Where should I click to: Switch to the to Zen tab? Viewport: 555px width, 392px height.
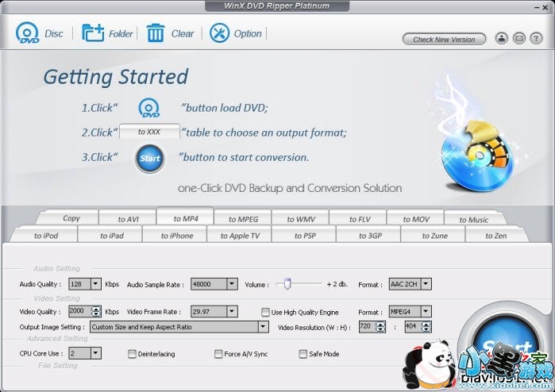click(496, 235)
